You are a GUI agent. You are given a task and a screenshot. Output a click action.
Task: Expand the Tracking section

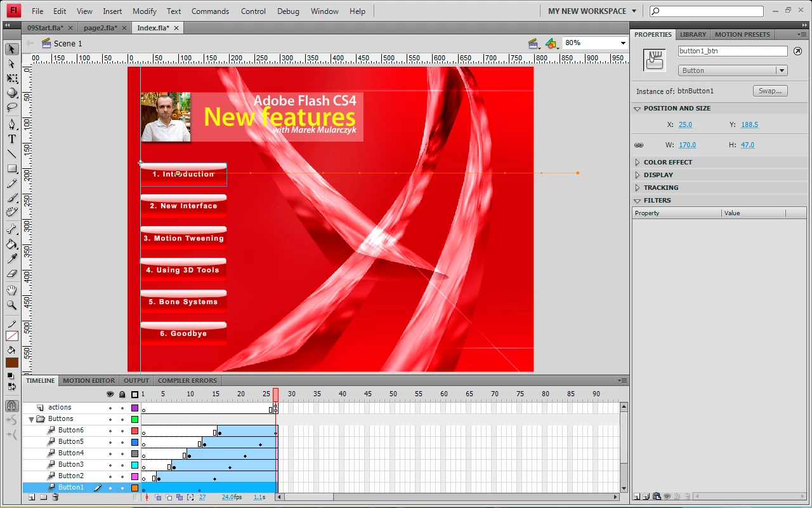637,188
